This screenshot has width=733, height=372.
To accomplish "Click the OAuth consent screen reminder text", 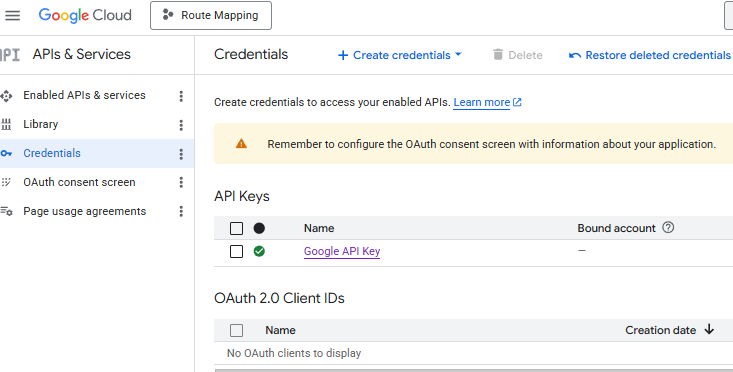I will tap(491, 144).
